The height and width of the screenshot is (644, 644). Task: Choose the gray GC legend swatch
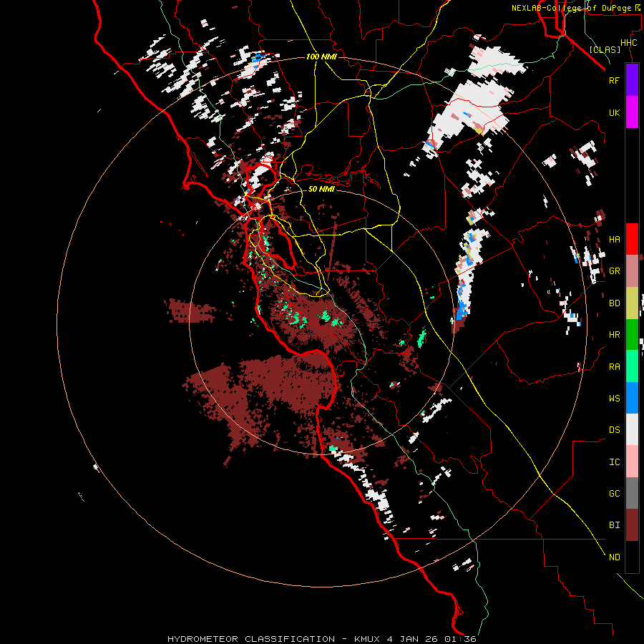click(632, 493)
